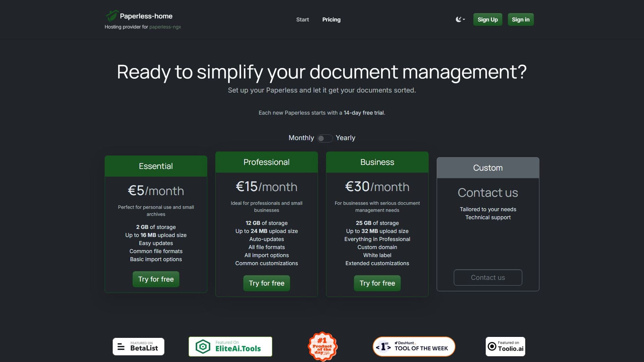
Task: Try the Essential plan for free
Action: 156,279
